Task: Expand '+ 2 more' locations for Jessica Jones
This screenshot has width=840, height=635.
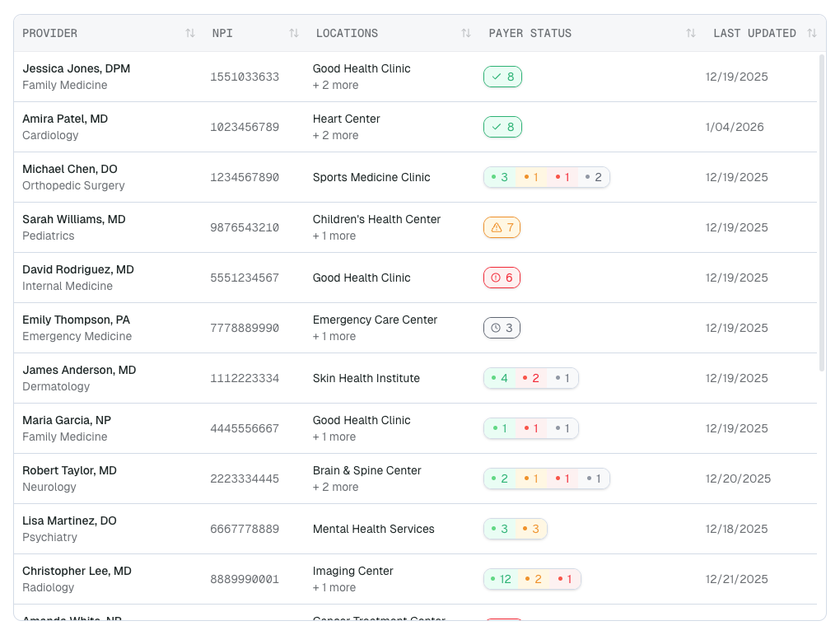Action: click(335, 85)
